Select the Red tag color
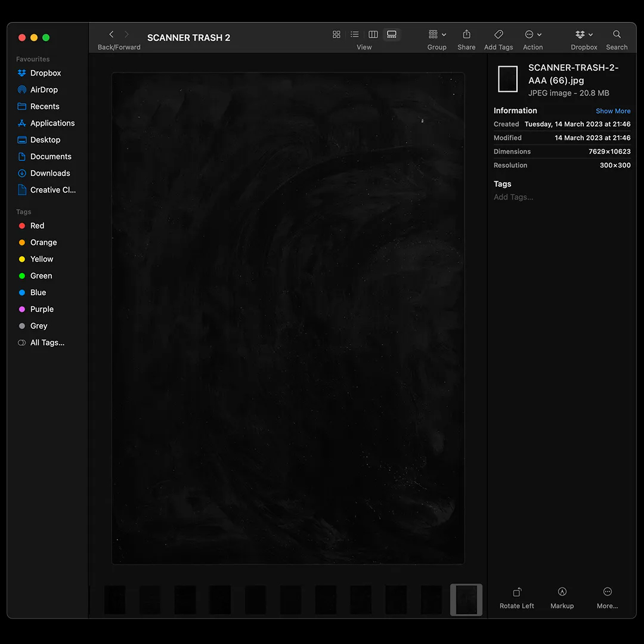Screen dimensions: 644x644 pyautogui.click(x=37, y=225)
